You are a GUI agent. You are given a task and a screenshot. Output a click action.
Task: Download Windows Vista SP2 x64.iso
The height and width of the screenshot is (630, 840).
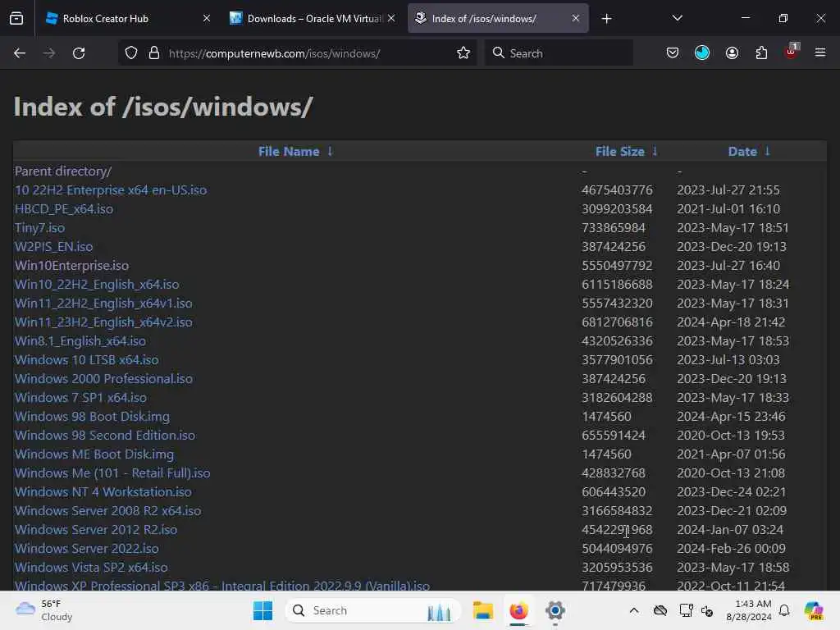click(91, 568)
